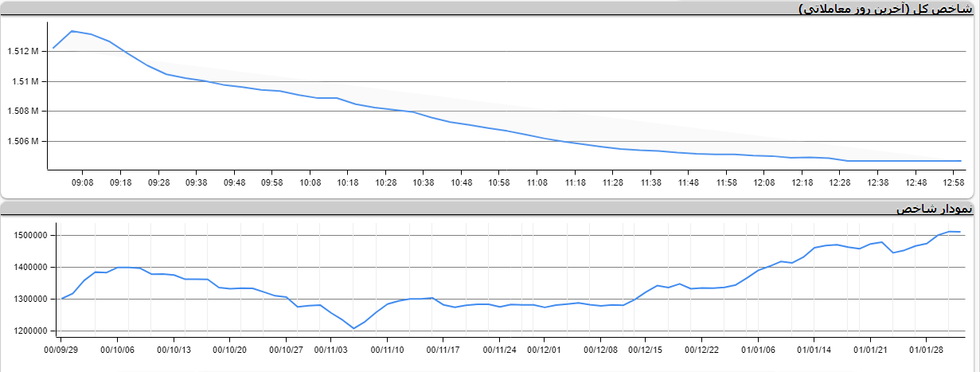Select the 00/11/03 date axis label
This screenshot has width=980, height=372.
tap(332, 348)
